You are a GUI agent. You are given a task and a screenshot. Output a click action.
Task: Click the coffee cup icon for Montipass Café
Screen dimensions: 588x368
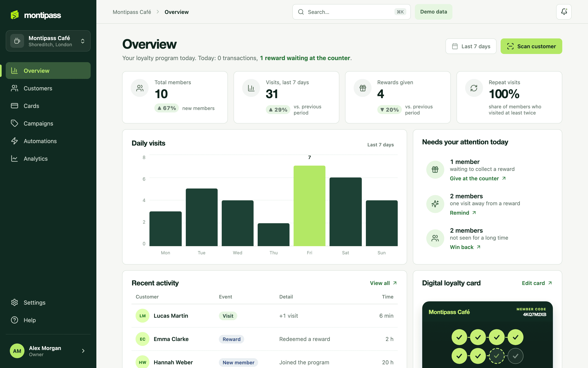pyautogui.click(x=17, y=41)
